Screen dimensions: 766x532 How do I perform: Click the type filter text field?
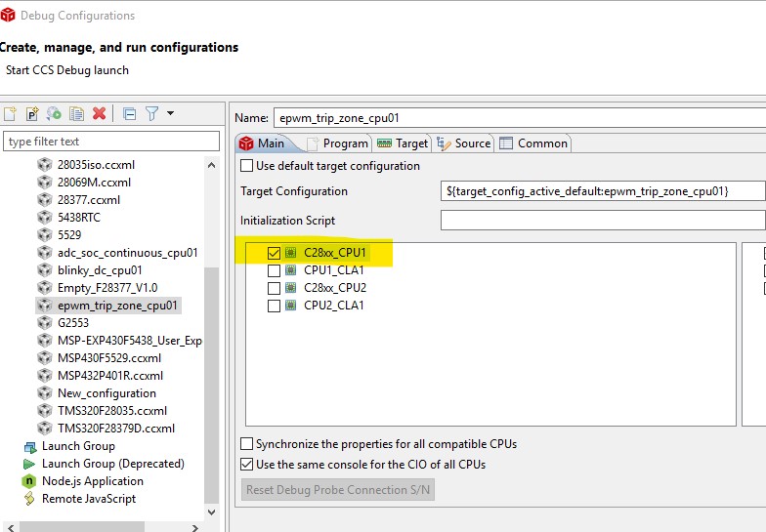click(x=111, y=142)
